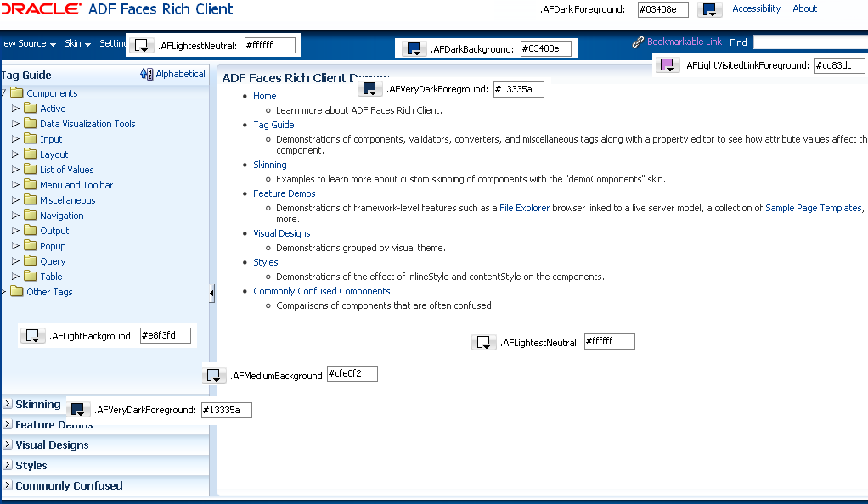Image resolution: width=868 pixels, height=504 pixels.
Task: Select the Other Tags tree item
Action: pos(49,291)
